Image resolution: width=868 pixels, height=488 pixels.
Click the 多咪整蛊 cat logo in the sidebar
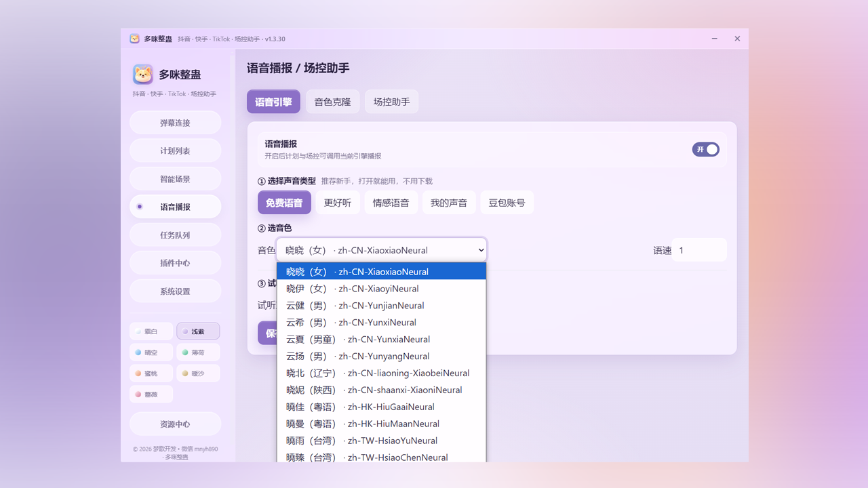[x=143, y=75]
